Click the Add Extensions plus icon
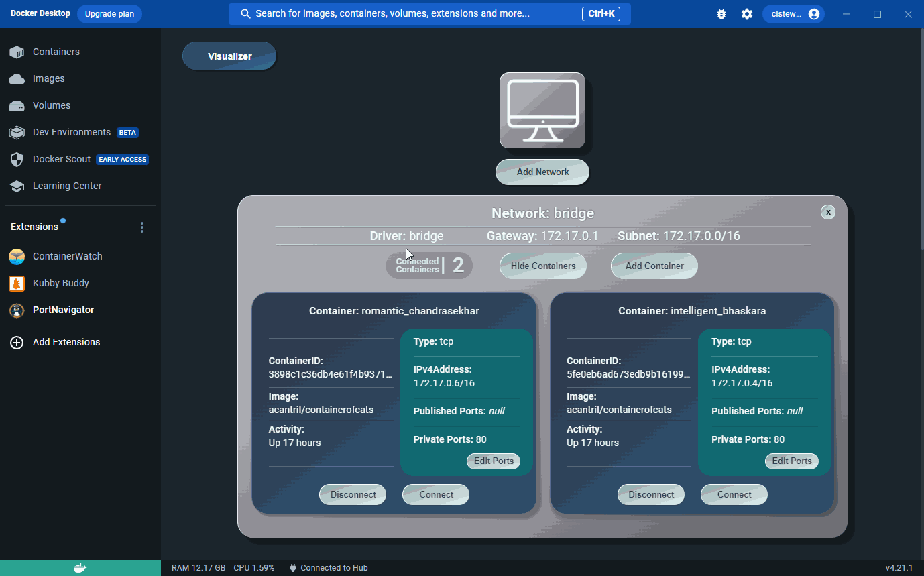The width and height of the screenshot is (924, 576). [17, 342]
